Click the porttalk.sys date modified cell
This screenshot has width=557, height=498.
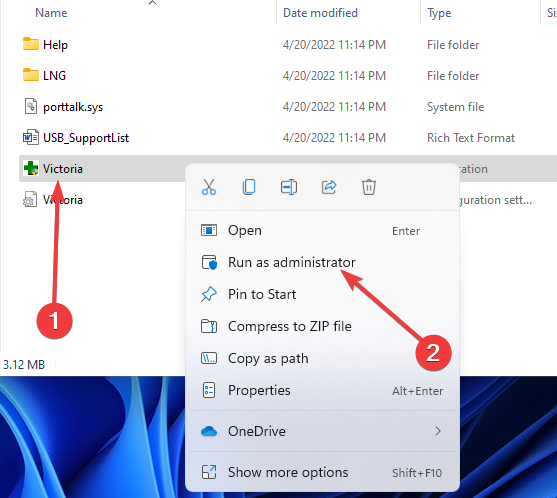tap(334, 107)
